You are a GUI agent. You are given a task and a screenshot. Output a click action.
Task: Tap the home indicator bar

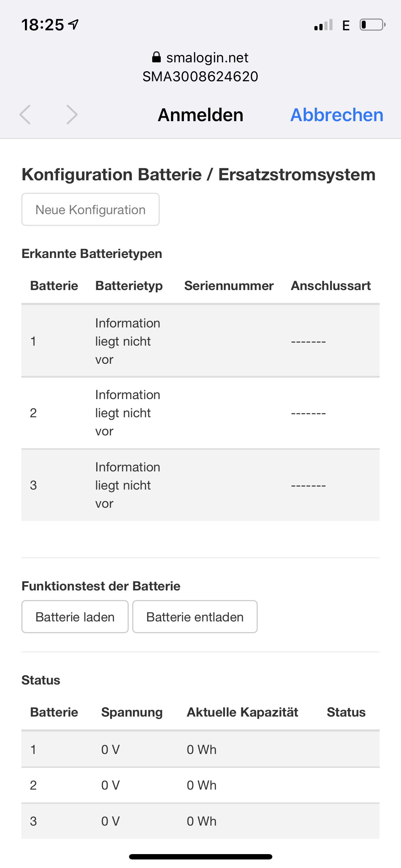(x=200, y=857)
